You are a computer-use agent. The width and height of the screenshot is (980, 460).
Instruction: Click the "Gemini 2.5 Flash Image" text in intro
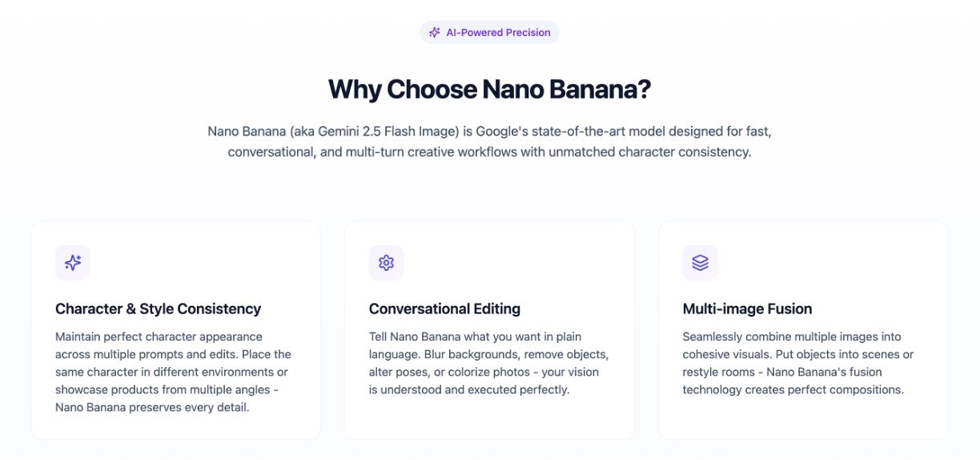pyautogui.click(x=389, y=130)
